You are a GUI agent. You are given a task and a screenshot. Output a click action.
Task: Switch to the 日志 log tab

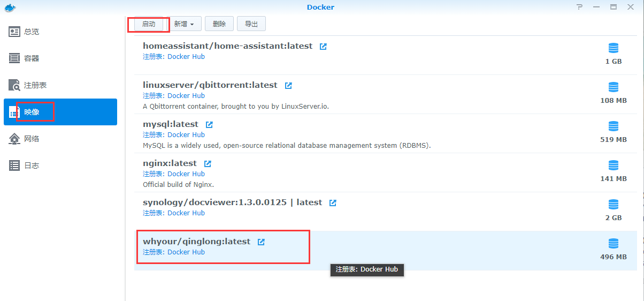pos(60,165)
